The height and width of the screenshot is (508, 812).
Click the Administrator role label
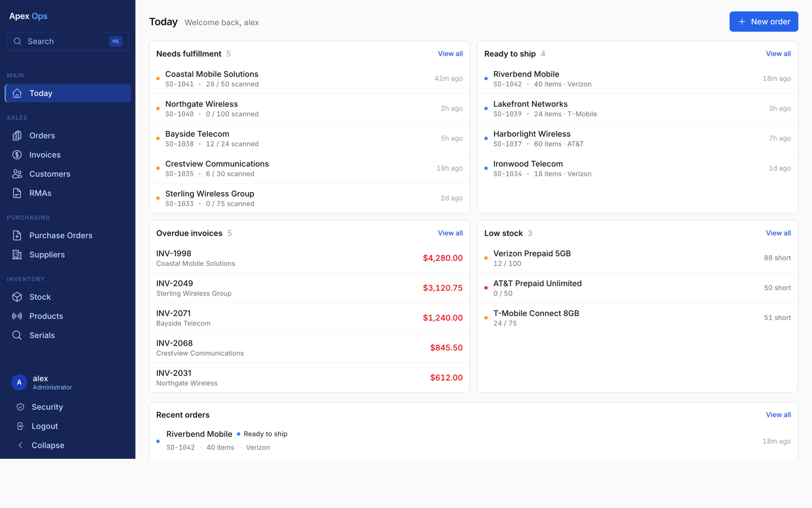52,388
